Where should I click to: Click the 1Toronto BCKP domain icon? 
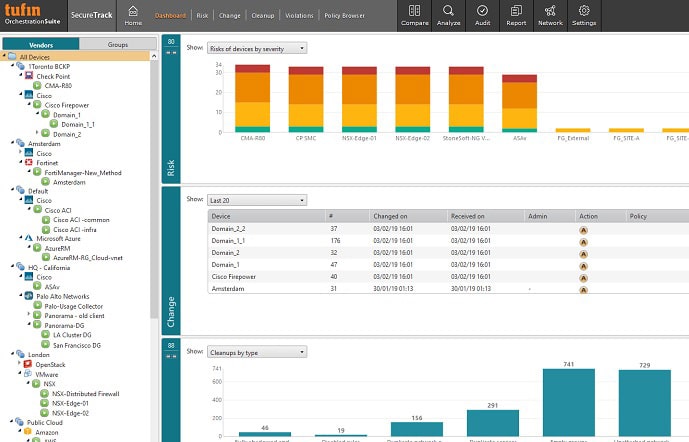(x=20, y=66)
